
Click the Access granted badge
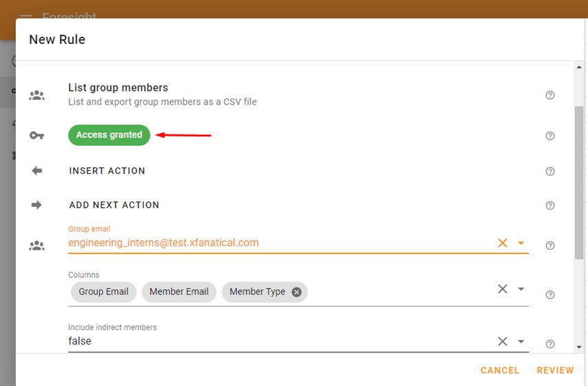109,135
